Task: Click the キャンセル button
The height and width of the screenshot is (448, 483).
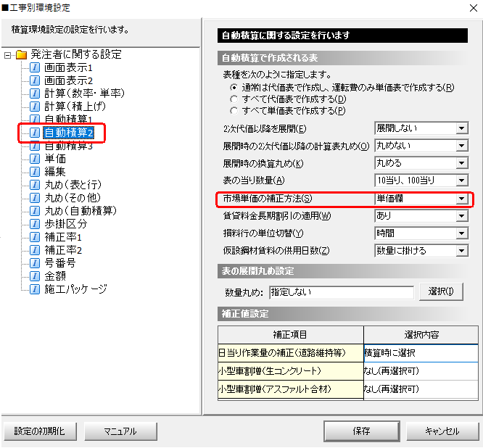Action: coord(442,431)
